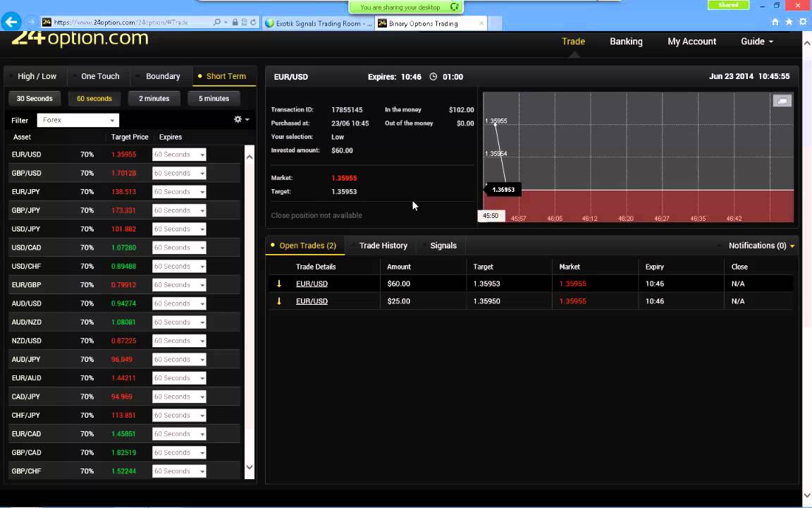Click the 1.35953 target marker on chart
Viewport: 812px width, 508px height.
coord(503,190)
